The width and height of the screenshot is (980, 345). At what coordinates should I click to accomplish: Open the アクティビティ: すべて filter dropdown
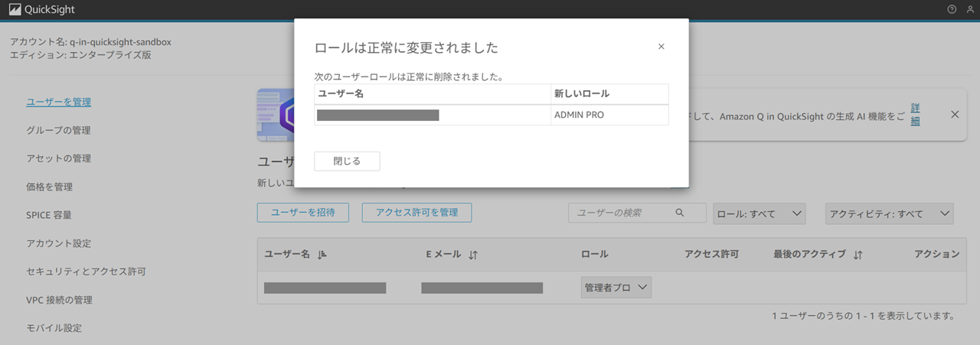[889, 213]
